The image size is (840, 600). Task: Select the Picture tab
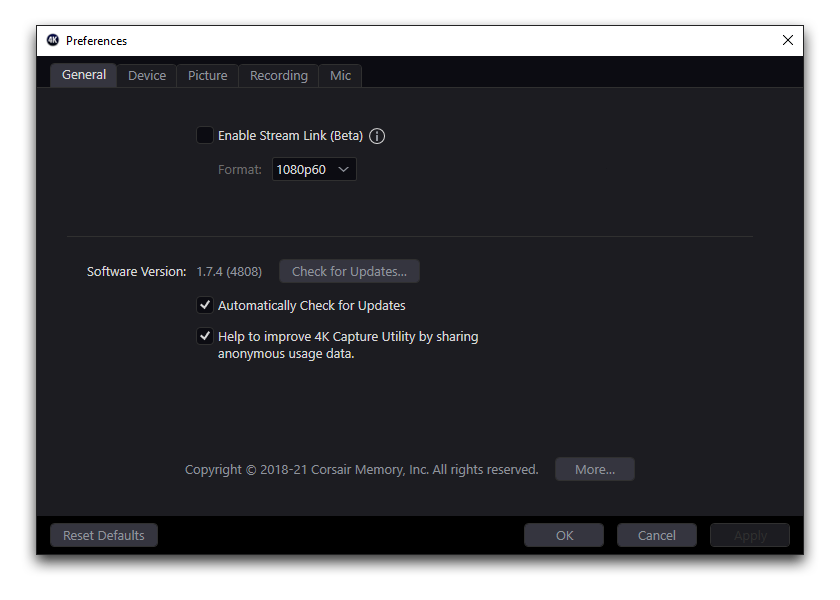207,75
